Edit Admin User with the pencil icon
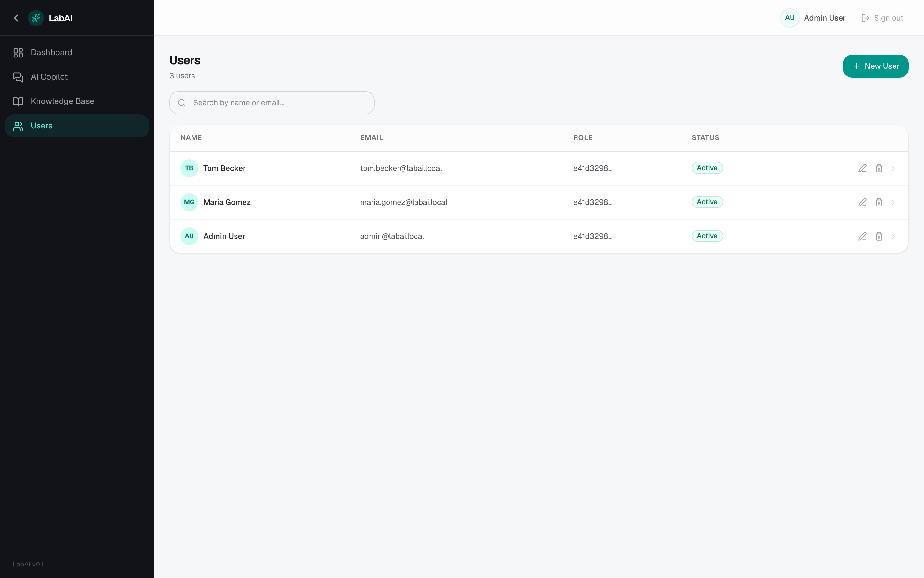 tap(862, 236)
